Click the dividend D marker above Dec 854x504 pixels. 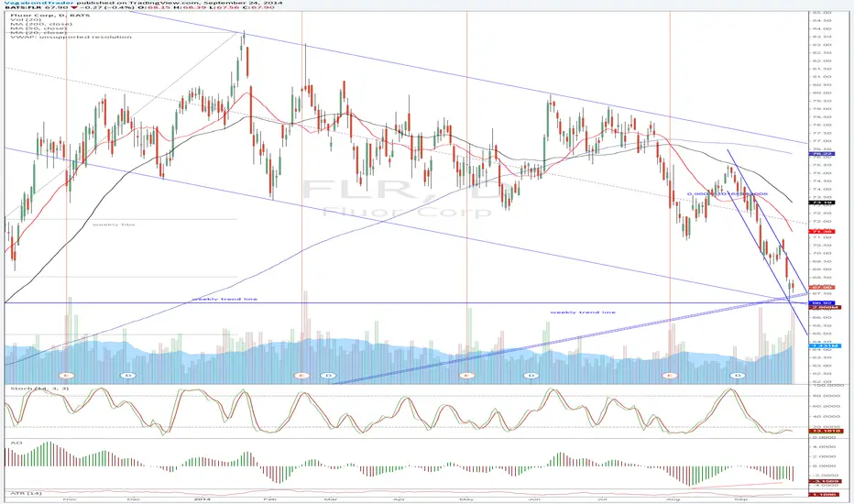pos(128,376)
